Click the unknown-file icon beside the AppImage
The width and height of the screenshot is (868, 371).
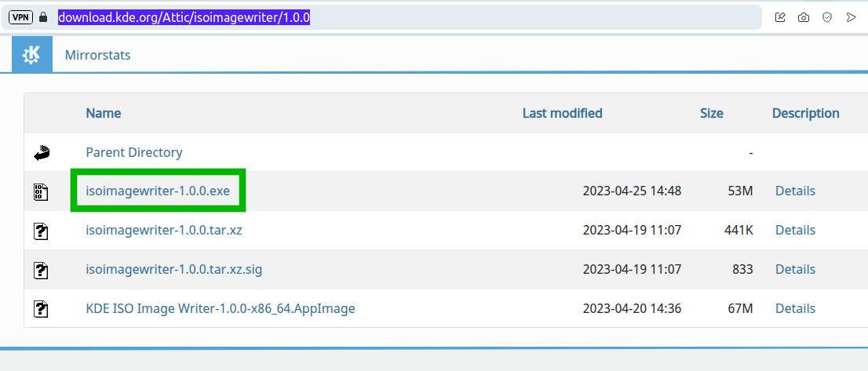(41, 308)
